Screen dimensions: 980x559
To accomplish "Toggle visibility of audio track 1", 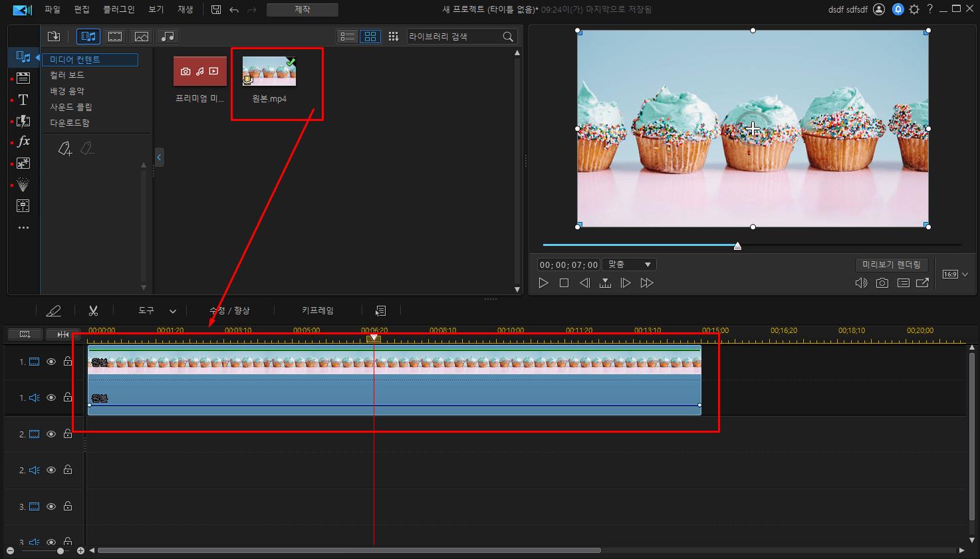I will click(51, 397).
